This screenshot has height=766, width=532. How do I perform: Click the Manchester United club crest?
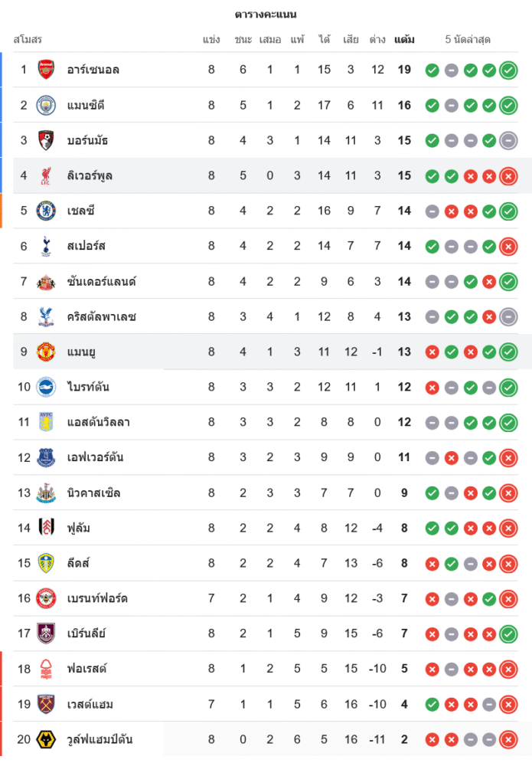tap(46, 352)
